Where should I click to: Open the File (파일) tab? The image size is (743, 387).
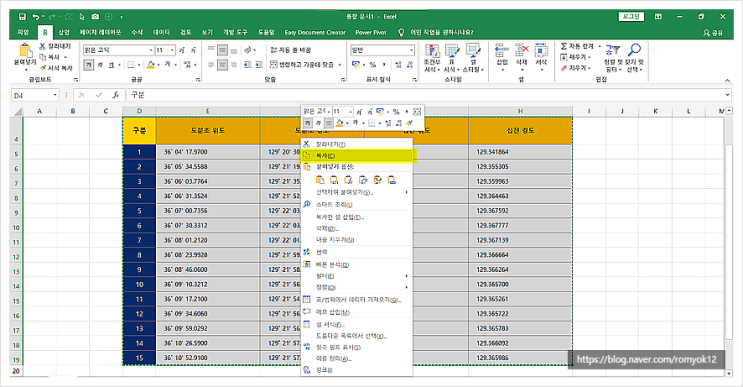[23, 32]
